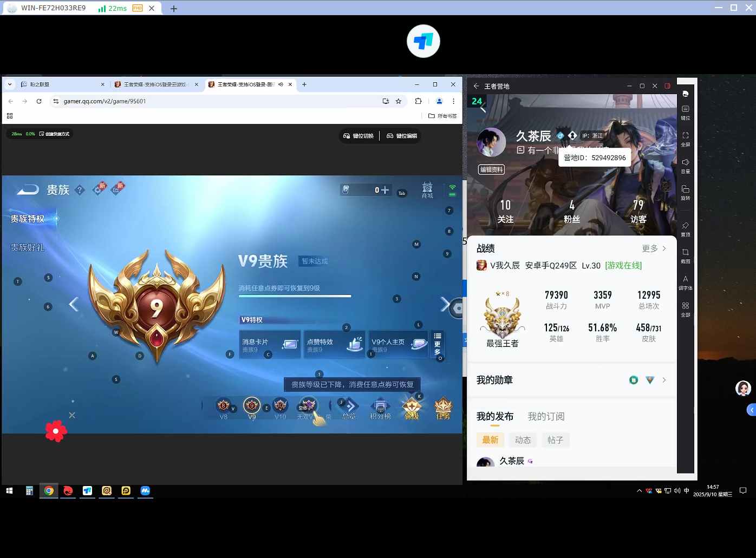Viewport: 756px width, 558px height.
Task: Filter posts by 动态
Action: 523,440
